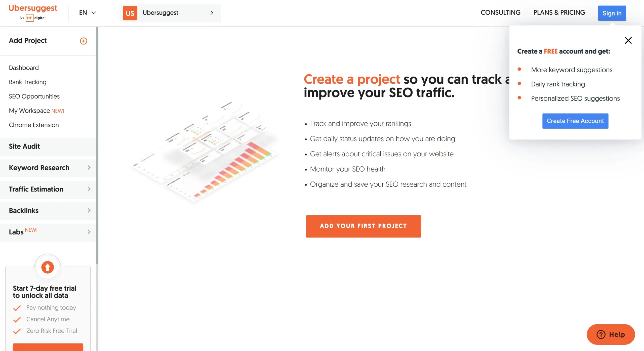Click the Sign in button
The width and height of the screenshot is (644, 351).
coord(612,13)
